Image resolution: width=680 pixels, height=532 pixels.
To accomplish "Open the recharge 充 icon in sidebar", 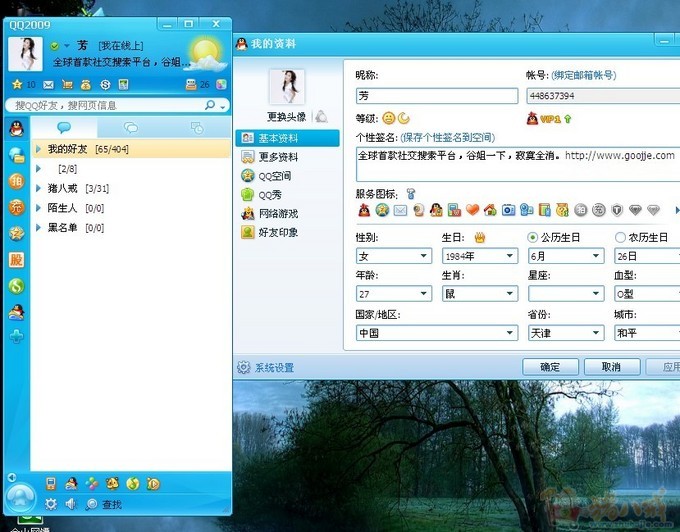I will 16,207.
